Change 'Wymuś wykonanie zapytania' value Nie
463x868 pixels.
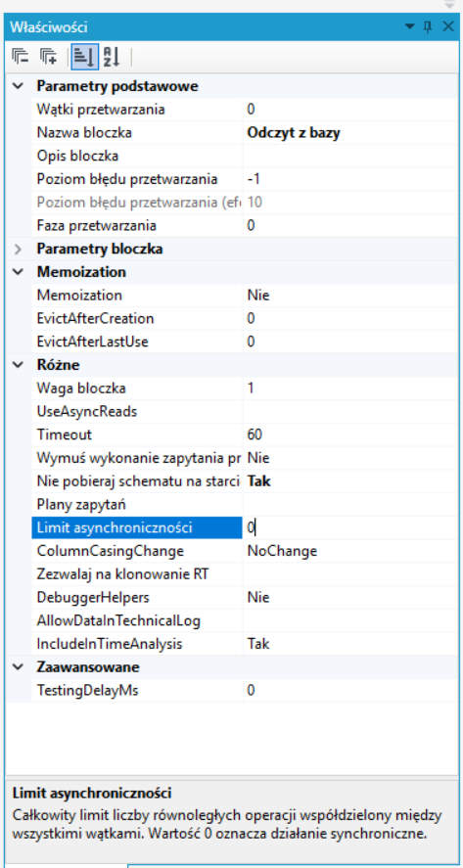(349, 458)
